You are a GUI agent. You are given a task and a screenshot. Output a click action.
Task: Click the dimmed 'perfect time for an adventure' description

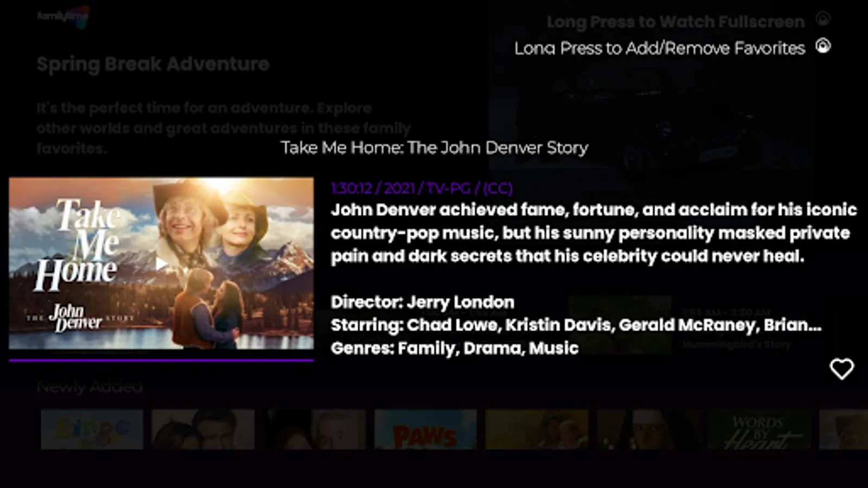point(224,128)
